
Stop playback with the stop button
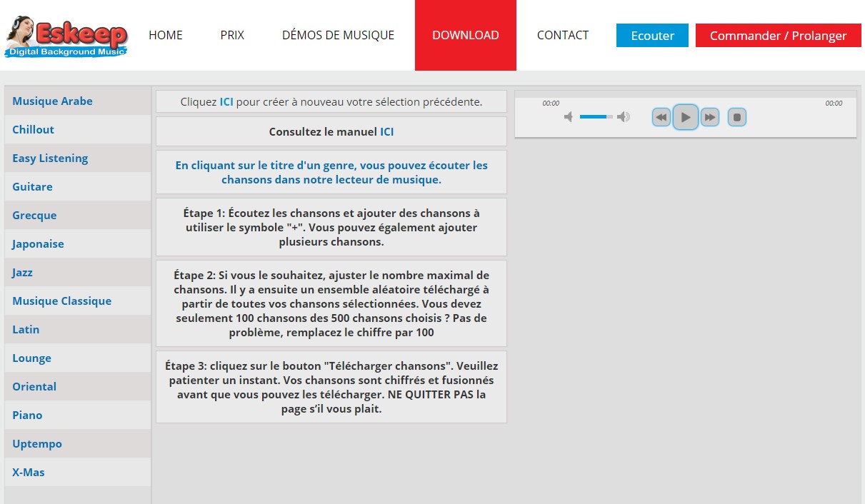click(737, 117)
